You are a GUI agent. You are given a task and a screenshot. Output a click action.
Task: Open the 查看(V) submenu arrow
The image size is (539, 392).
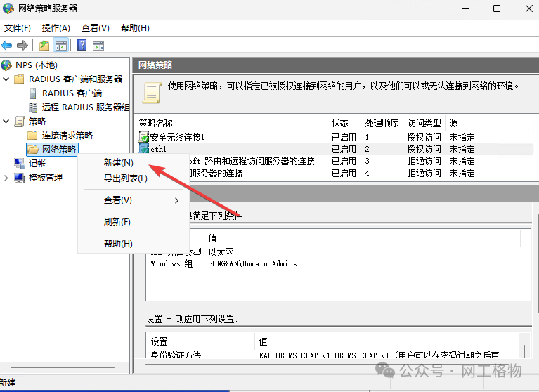point(176,200)
